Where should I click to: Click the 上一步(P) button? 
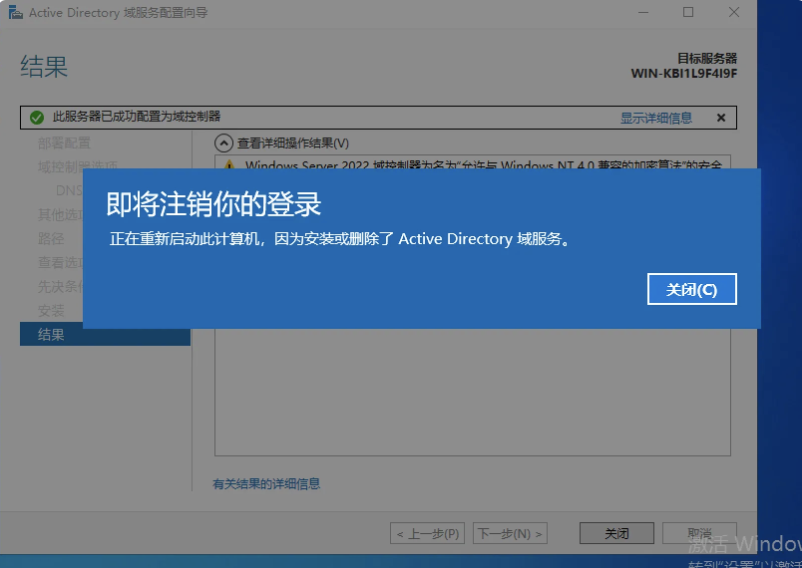tap(428, 534)
